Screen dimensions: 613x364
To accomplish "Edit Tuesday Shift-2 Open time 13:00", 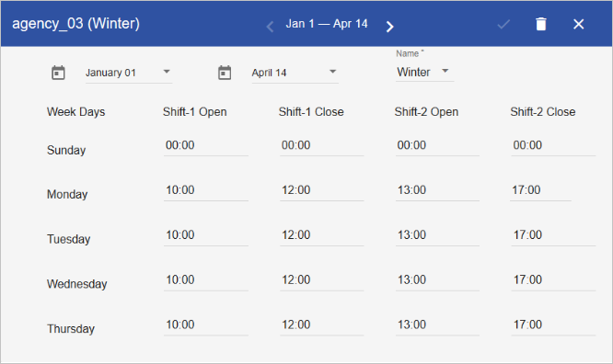I will coord(437,235).
